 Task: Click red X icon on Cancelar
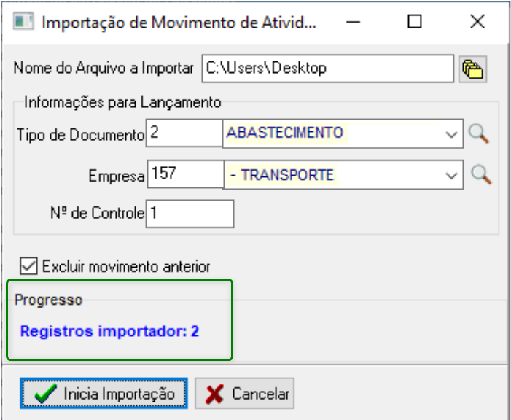pyautogui.click(x=214, y=394)
